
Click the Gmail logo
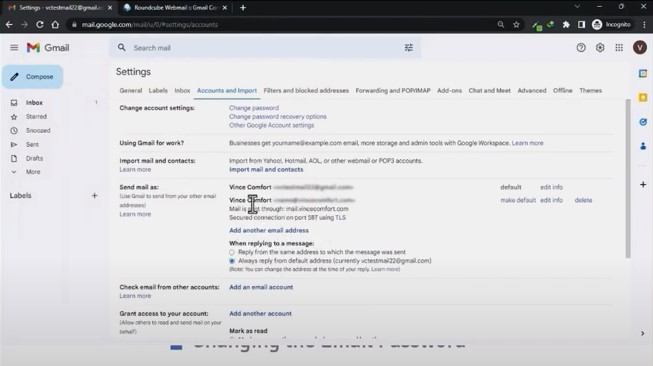click(x=48, y=48)
